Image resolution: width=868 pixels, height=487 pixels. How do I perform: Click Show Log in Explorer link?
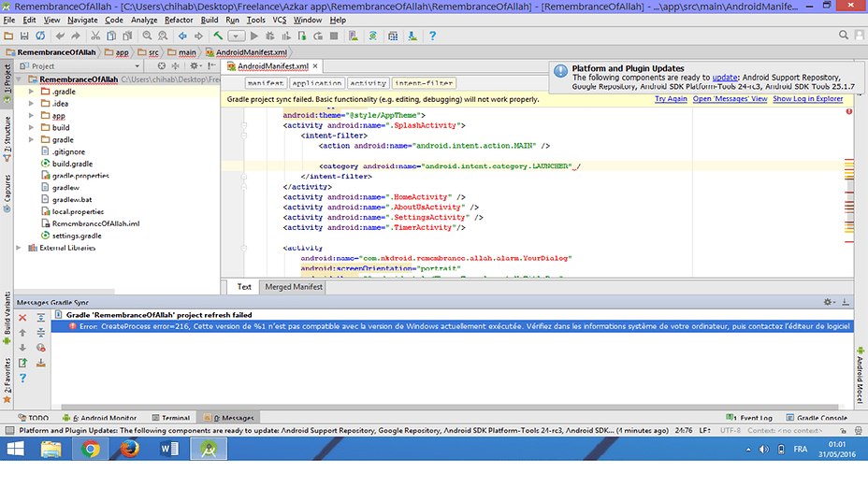807,99
